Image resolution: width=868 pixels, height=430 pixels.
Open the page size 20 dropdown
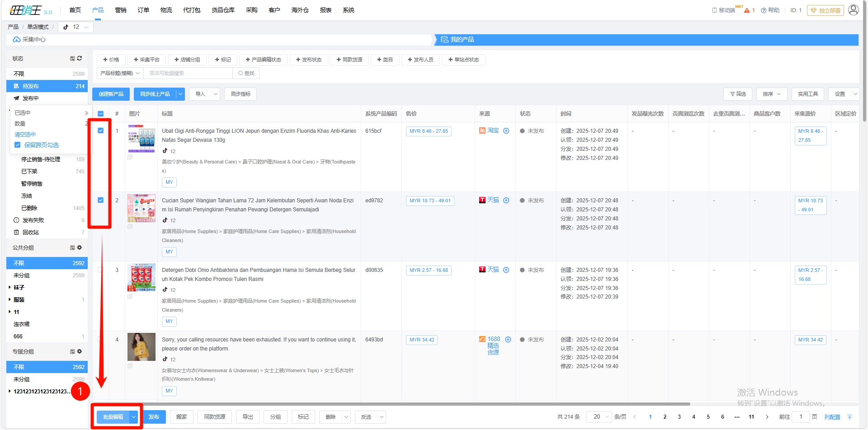point(599,417)
